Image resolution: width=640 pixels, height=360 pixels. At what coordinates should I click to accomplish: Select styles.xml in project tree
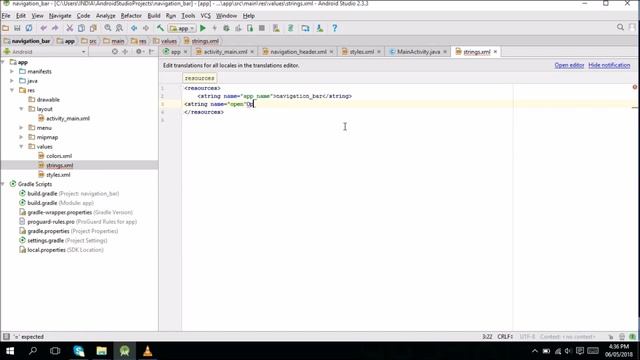pyautogui.click(x=58, y=175)
